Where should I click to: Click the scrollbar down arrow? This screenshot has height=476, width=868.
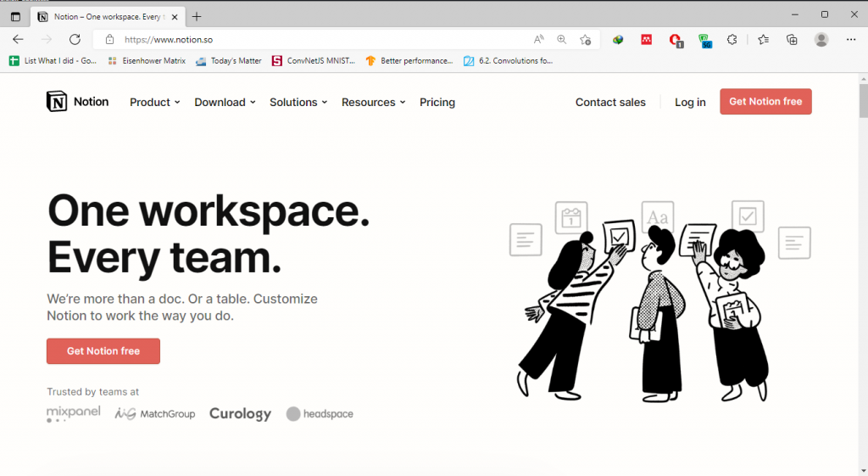[863, 470]
